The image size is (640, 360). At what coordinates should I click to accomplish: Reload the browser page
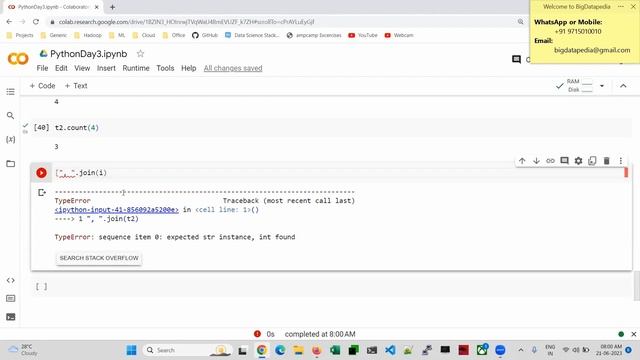(x=36, y=22)
